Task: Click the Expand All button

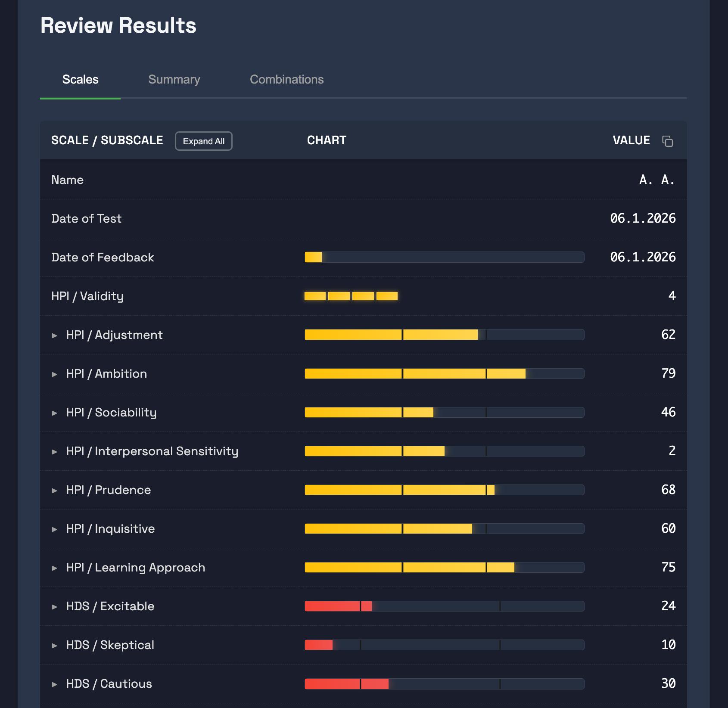Action: click(x=203, y=141)
